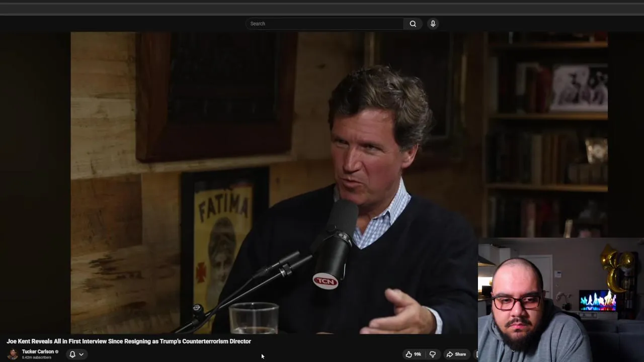Open Tucker Carlson channel avatar
This screenshot has width=644, height=362.
point(13,354)
